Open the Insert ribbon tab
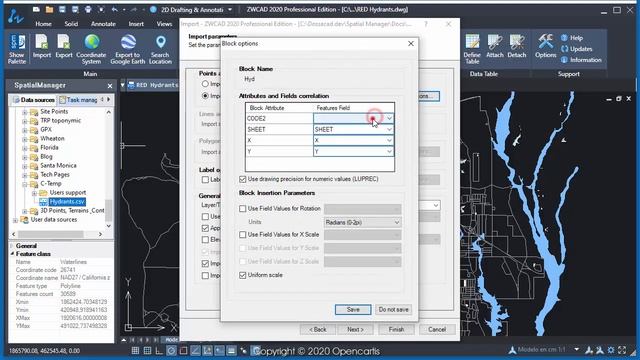Image resolution: width=640 pixels, height=360 pixels. (136, 24)
